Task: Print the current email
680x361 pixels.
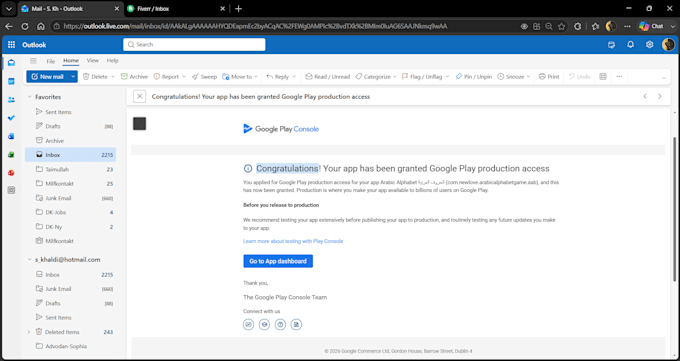Action: (549, 76)
